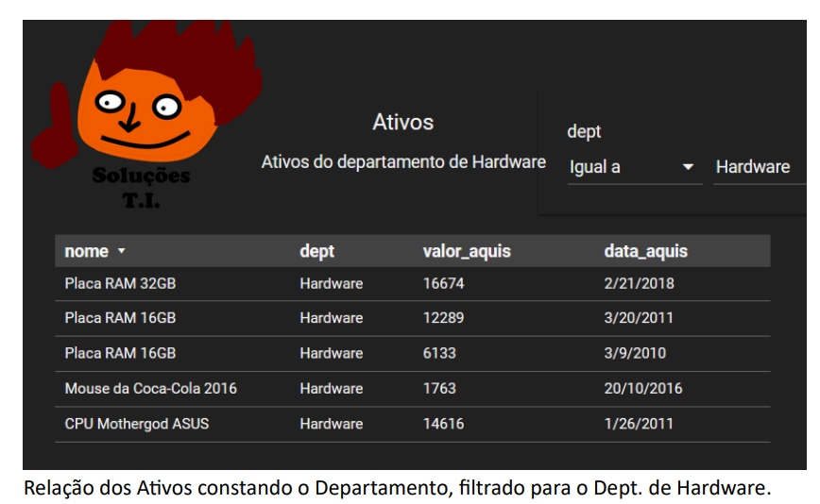820x504 pixels.
Task: Click the data_aquis column header
Action: 646,251
